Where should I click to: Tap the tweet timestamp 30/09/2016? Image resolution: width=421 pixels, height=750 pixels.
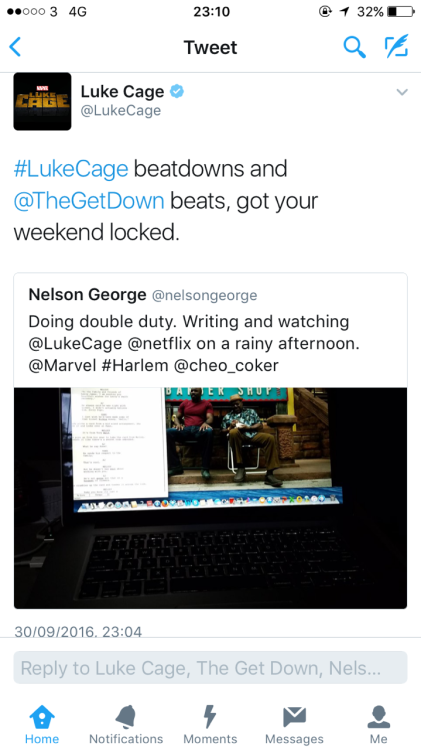coord(78,631)
